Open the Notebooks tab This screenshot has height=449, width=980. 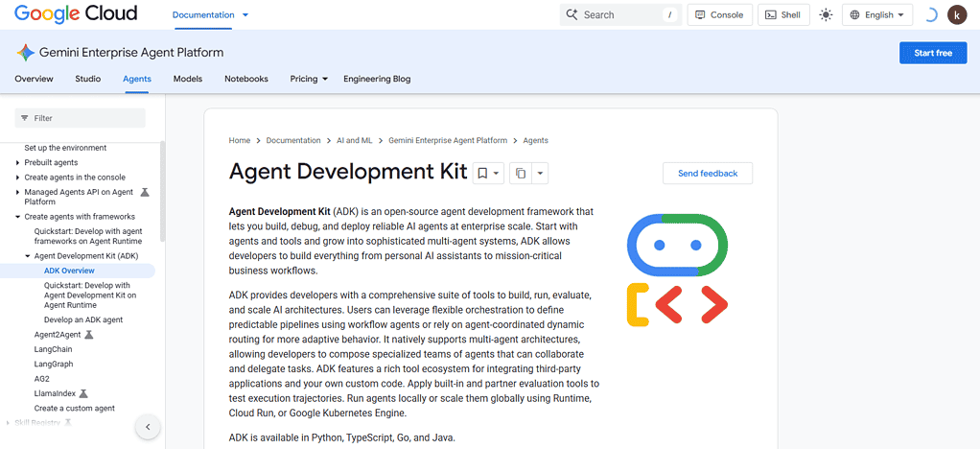tap(246, 79)
